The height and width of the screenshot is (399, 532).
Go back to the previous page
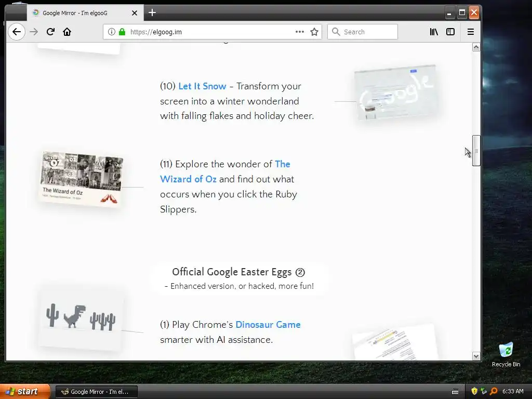(16, 32)
